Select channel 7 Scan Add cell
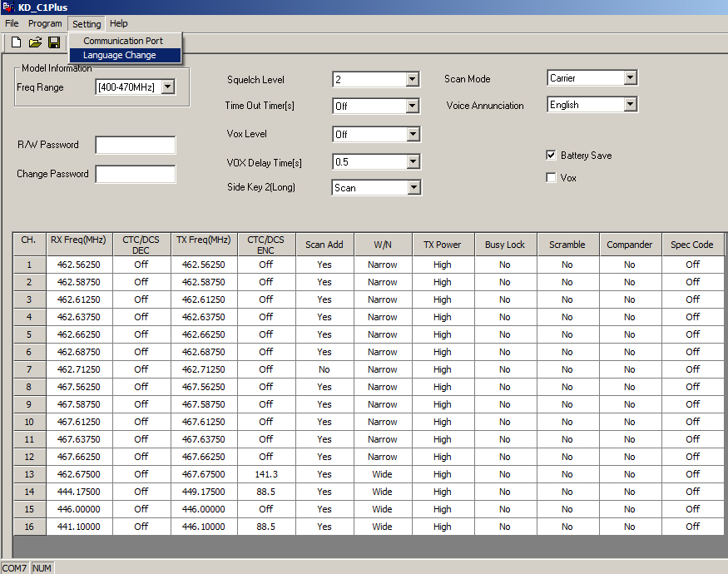 point(324,369)
